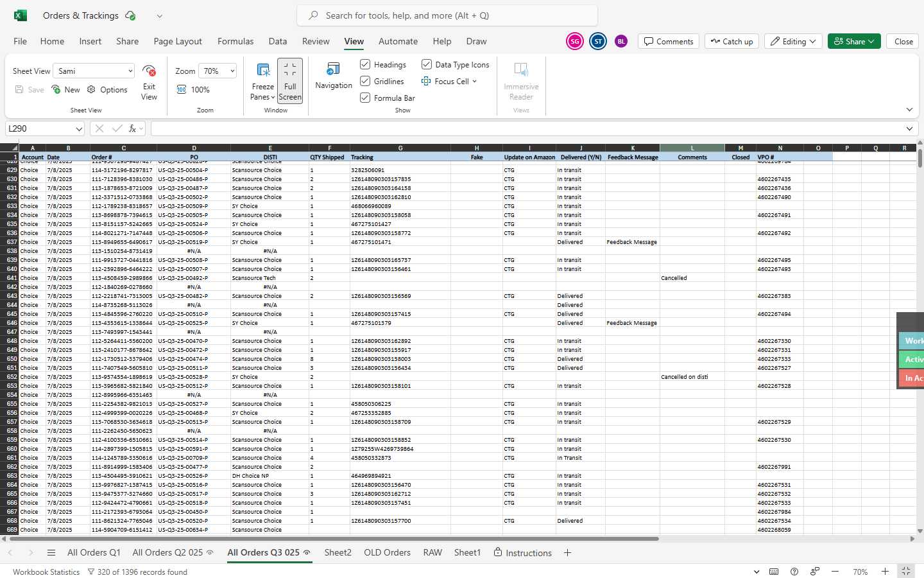The image size is (924, 578).
Task: Click the exit full screen icon in status bar
Action: coord(906,571)
